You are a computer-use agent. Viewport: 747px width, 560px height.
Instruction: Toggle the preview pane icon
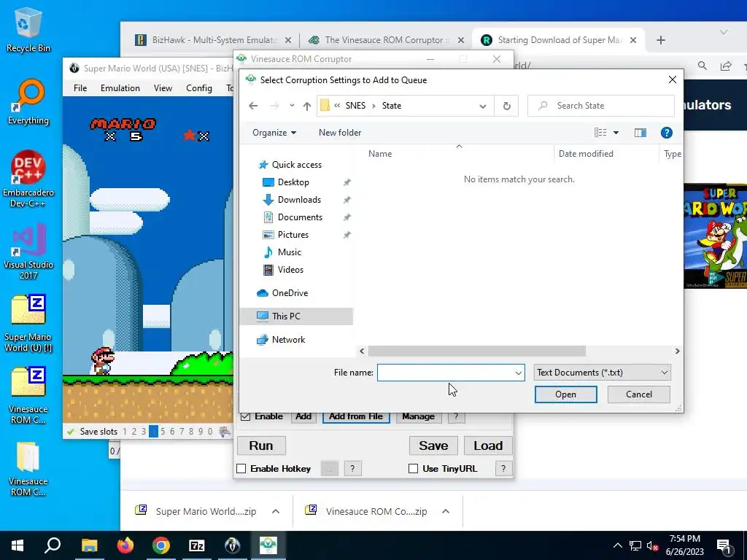(x=640, y=133)
